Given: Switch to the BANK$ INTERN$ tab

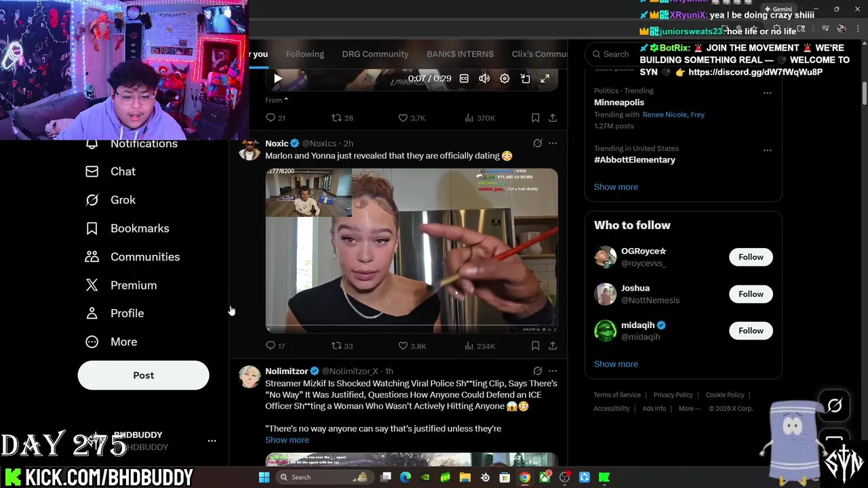Looking at the screenshot, I should (x=460, y=54).
